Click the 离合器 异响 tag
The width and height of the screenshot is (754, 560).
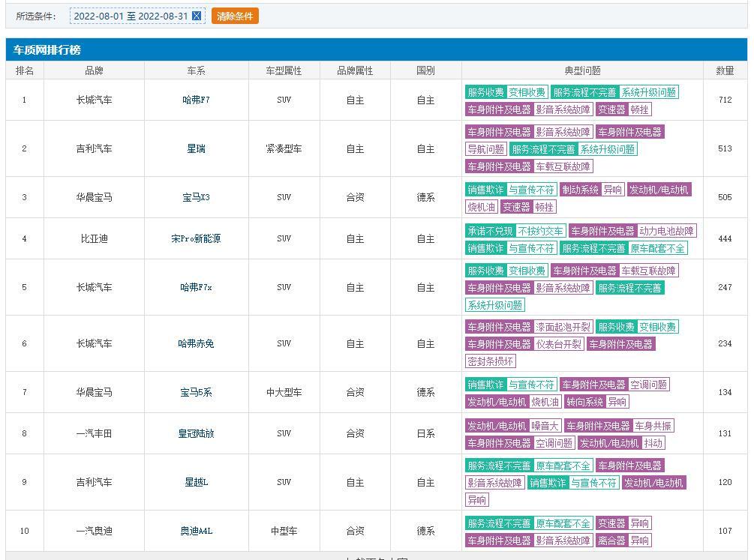623,541
